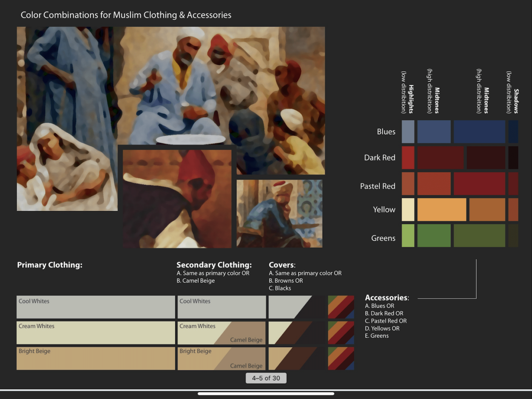Choose the Yellow row bright orange midtone swatch
This screenshot has width=532, height=399.
tap(441, 210)
